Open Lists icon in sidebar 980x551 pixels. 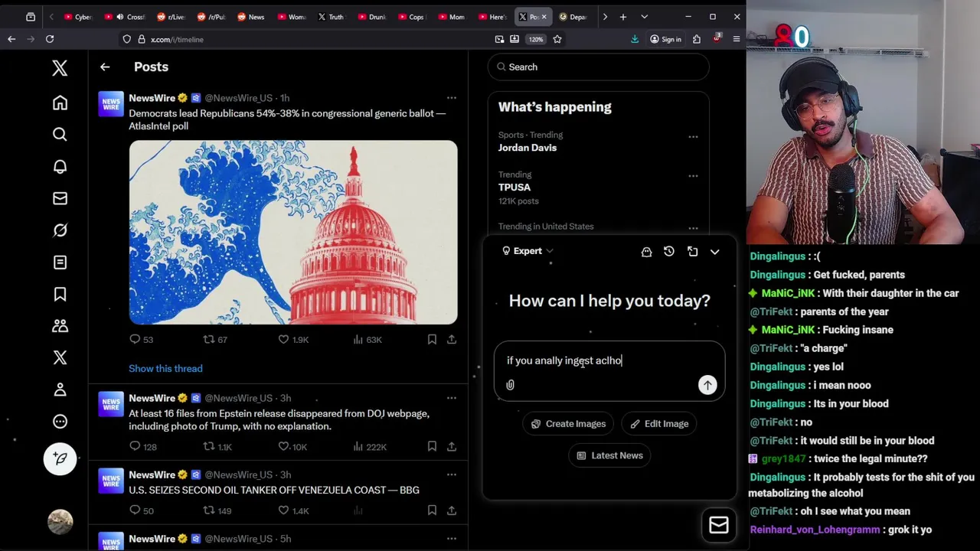tap(60, 262)
